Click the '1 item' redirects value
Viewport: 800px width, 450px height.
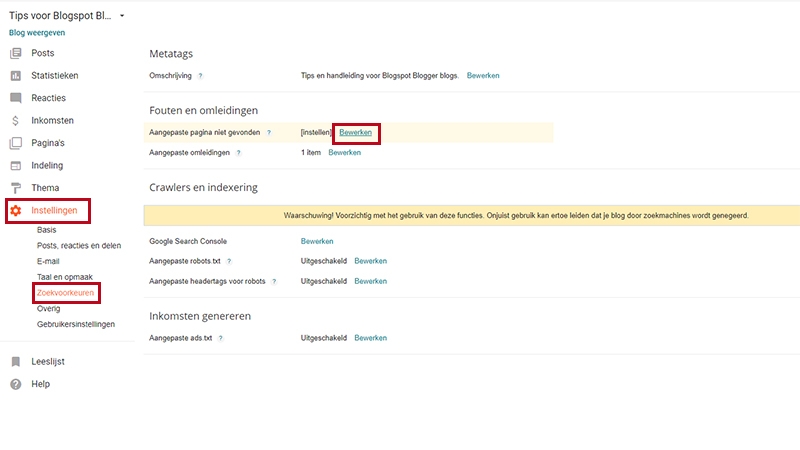tap(311, 153)
